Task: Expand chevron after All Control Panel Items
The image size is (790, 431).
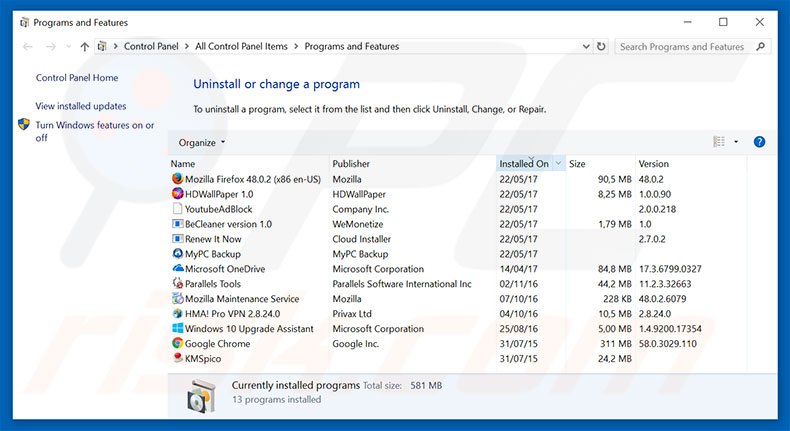Action: (295, 46)
